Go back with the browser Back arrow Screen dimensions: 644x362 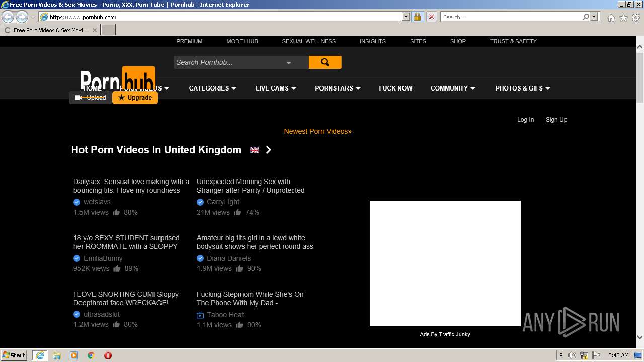(8, 17)
